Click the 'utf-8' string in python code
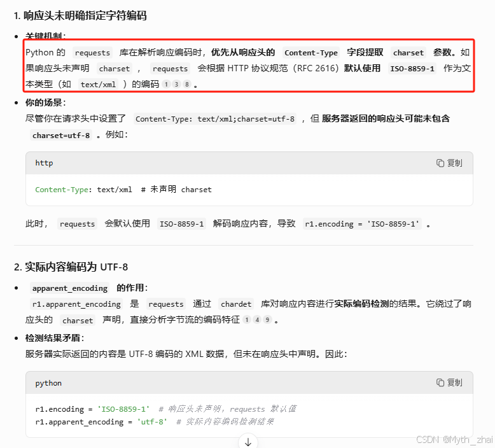Screen dimensions: 495x448 point(152,422)
